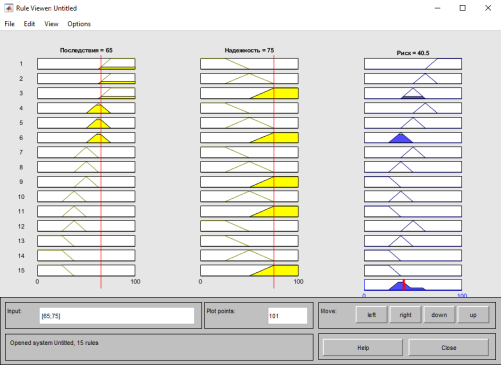
Task: Click the aggregated Risk output plot at the bottom
Action: pyautogui.click(x=413, y=285)
